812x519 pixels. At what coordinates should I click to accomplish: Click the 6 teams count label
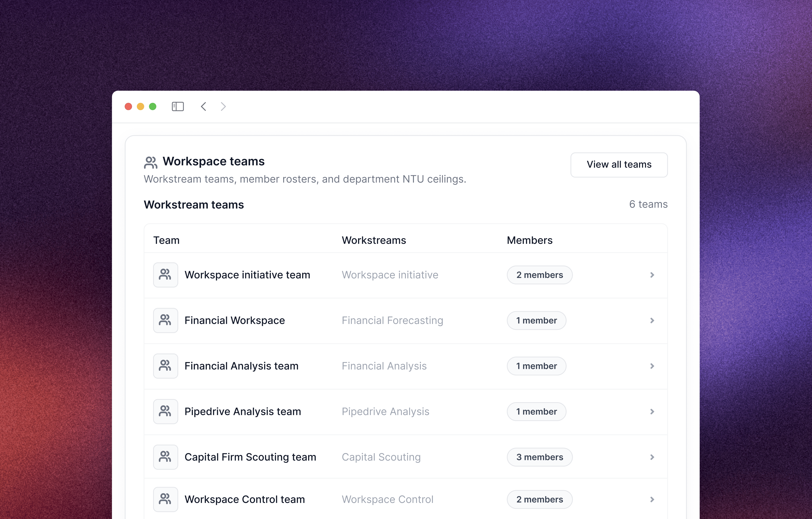click(x=648, y=204)
